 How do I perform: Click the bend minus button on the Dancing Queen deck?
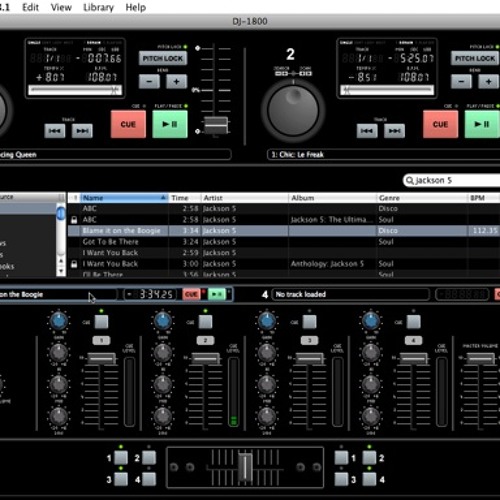pyautogui.click(x=149, y=81)
